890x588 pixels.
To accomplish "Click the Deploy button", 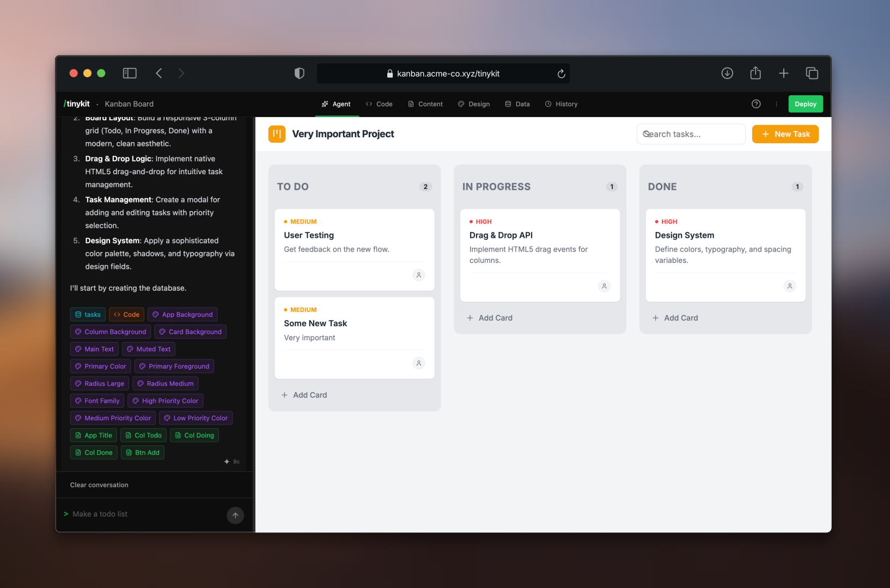I will (x=806, y=103).
